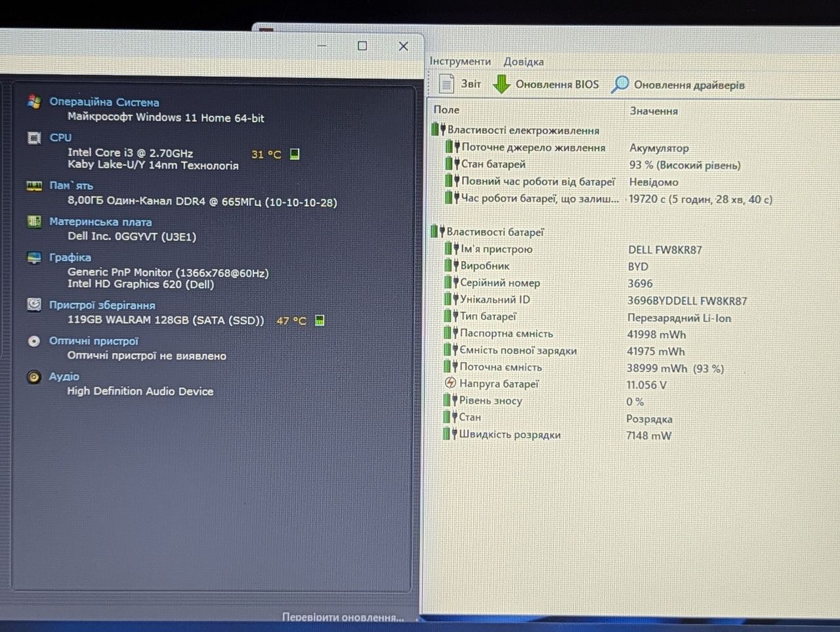Click the motherboard icon in Speccy

(34, 222)
